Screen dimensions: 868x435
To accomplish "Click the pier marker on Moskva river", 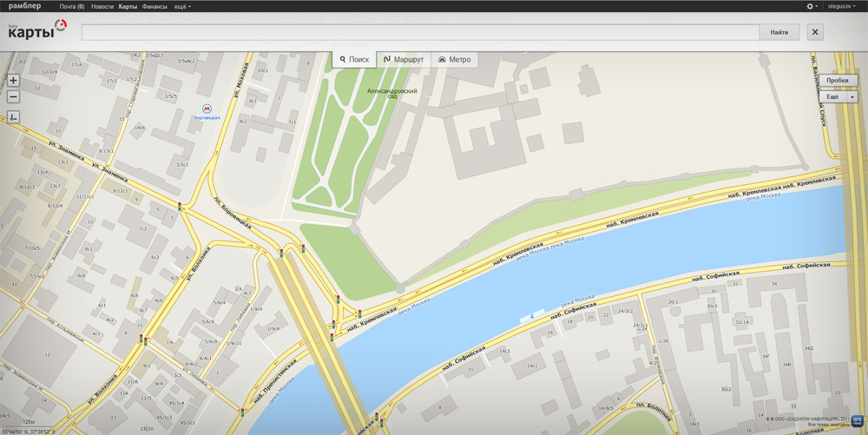I will (x=532, y=318).
